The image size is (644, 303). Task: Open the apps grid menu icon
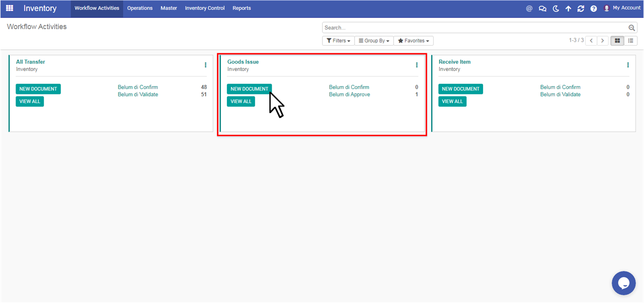click(9, 8)
